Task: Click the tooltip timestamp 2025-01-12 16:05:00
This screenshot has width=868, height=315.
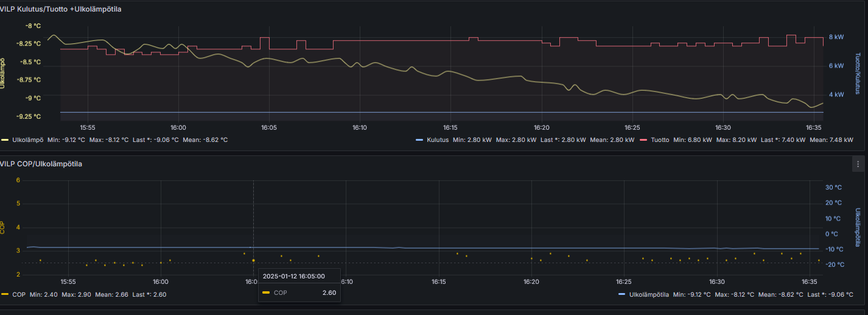Action: (293, 276)
